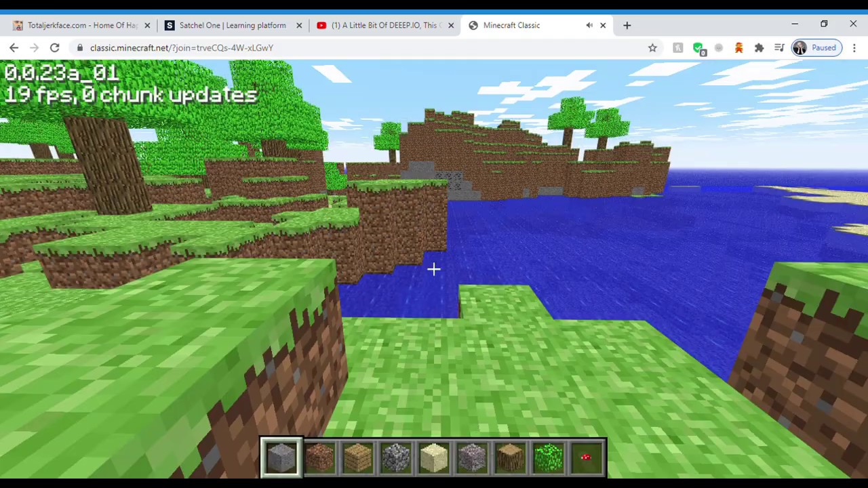Select the stone block hotbar slot
This screenshot has height=488, width=868.
pyautogui.click(x=281, y=458)
